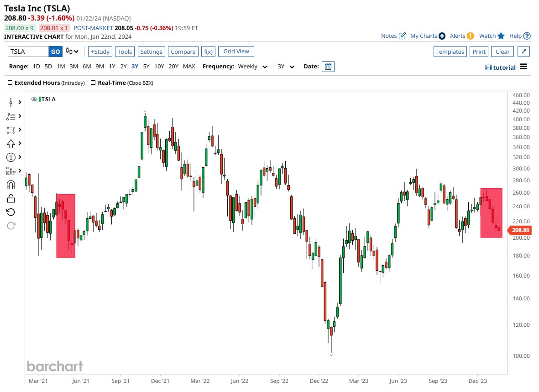The image size is (539, 392).
Task: Select the 20Y range
Action: pyautogui.click(x=173, y=67)
